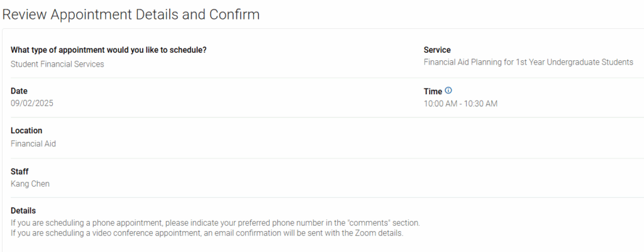
Task: Select the 10:00 AM - 10:30 AM slot text
Action: 460,104
